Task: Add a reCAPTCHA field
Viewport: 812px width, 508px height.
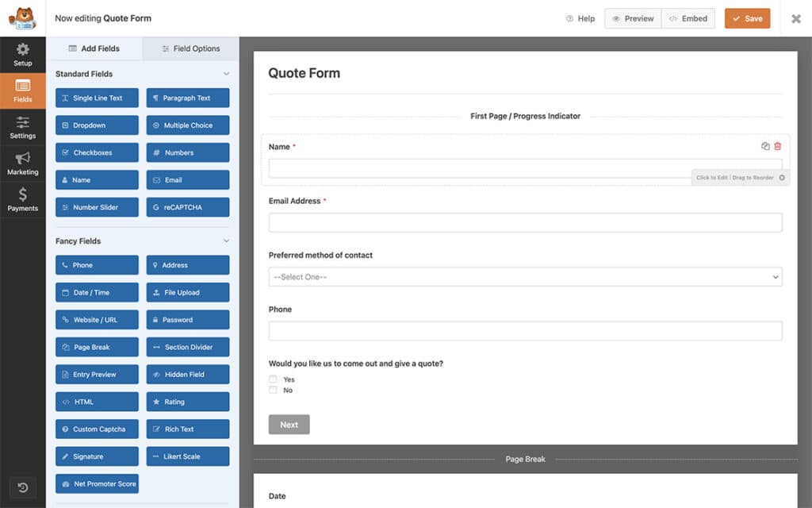Action: 187,207
